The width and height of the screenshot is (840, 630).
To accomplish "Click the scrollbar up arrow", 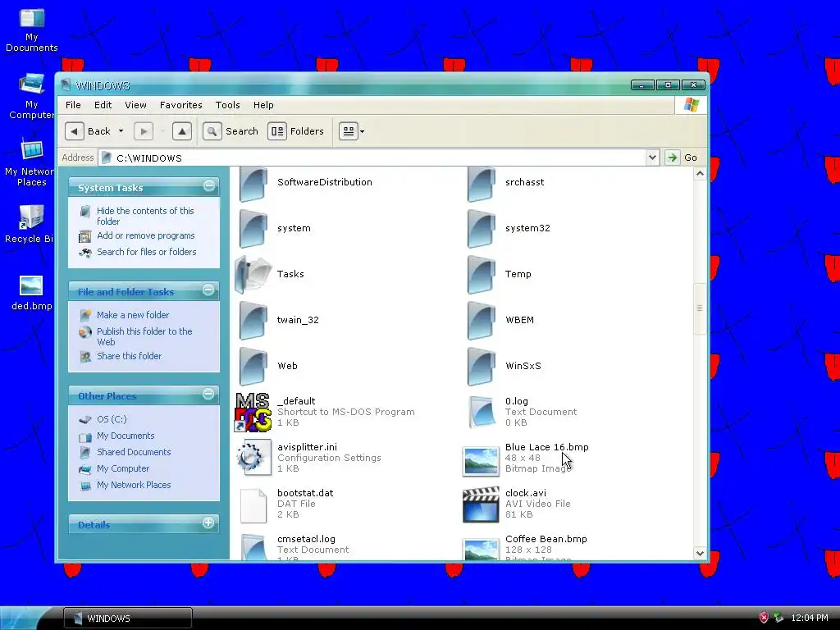I will coord(700,174).
